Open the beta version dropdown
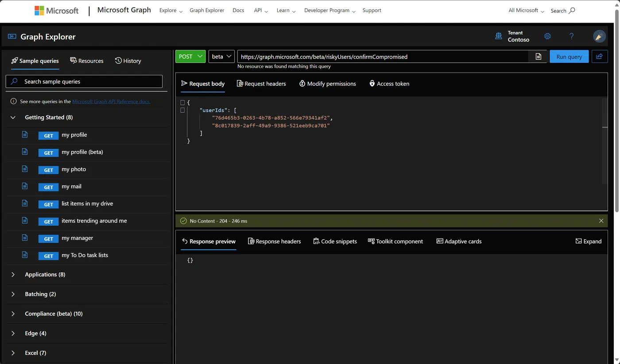 (x=221, y=57)
